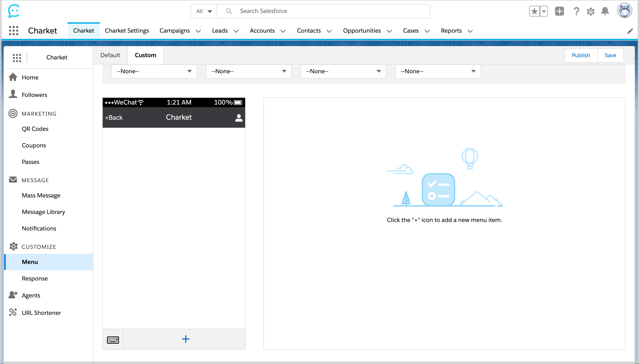639x364 pixels.
Task: Open the All search scope dropdown
Action: (x=204, y=11)
